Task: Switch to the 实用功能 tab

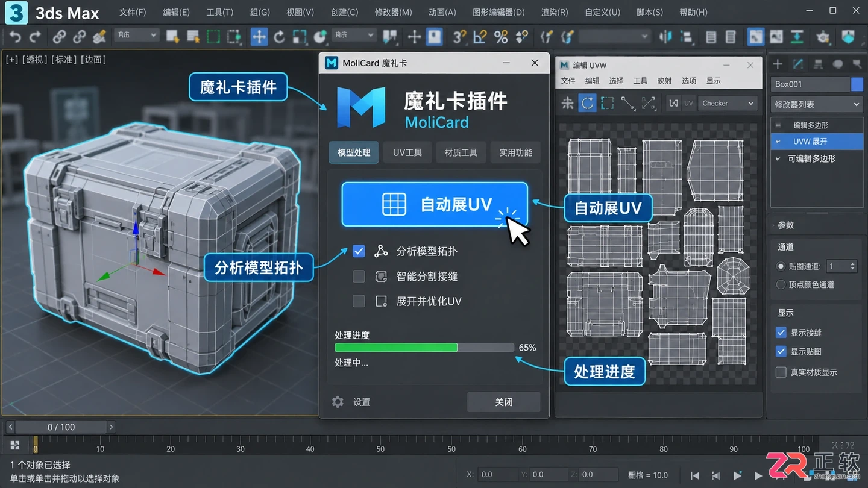Action: point(515,152)
